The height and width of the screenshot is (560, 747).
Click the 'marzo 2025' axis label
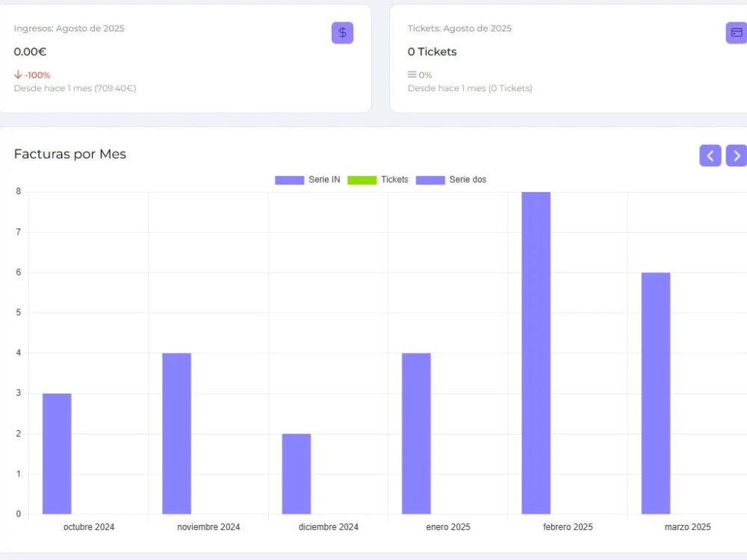[x=687, y=527]
